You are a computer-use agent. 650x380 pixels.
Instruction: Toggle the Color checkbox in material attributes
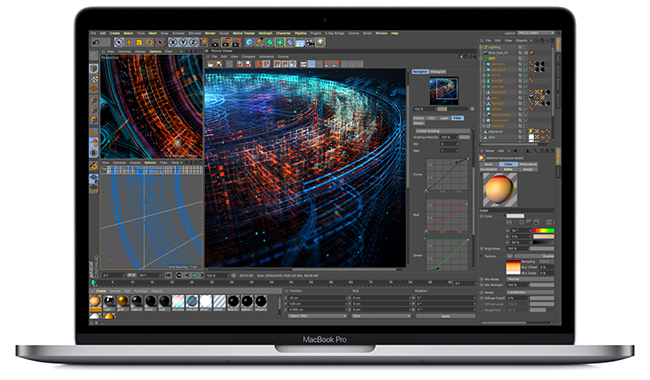point(482,216)
